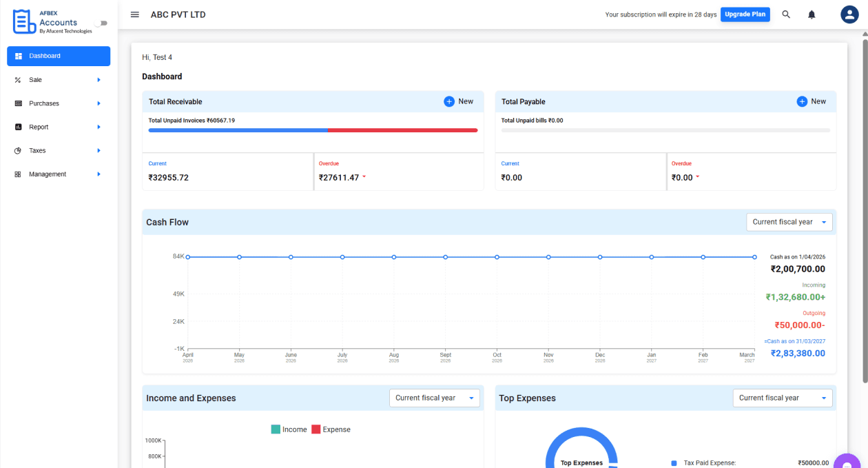The height and width of the screenshot is (468, 868).
Task: Open the user profile avatar
Action: pos(849,14)
